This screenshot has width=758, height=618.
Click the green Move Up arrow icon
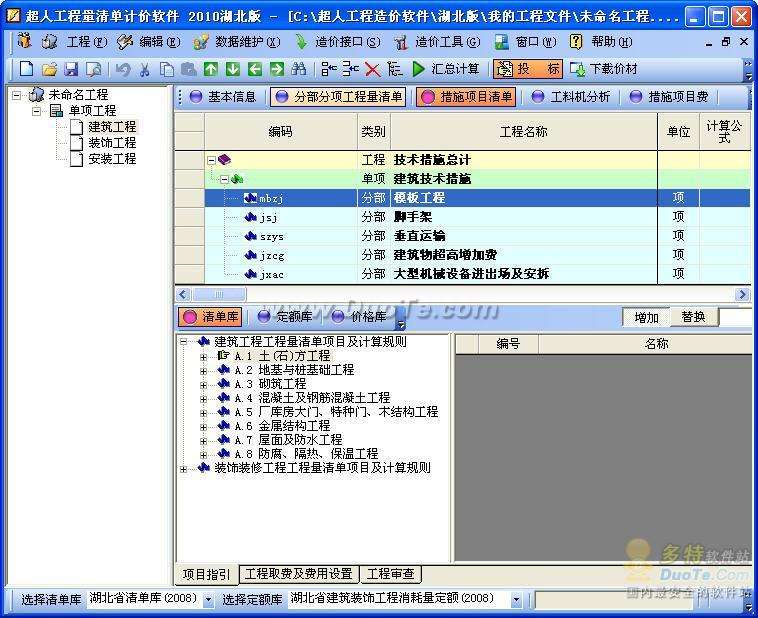[x=211, y=69]
